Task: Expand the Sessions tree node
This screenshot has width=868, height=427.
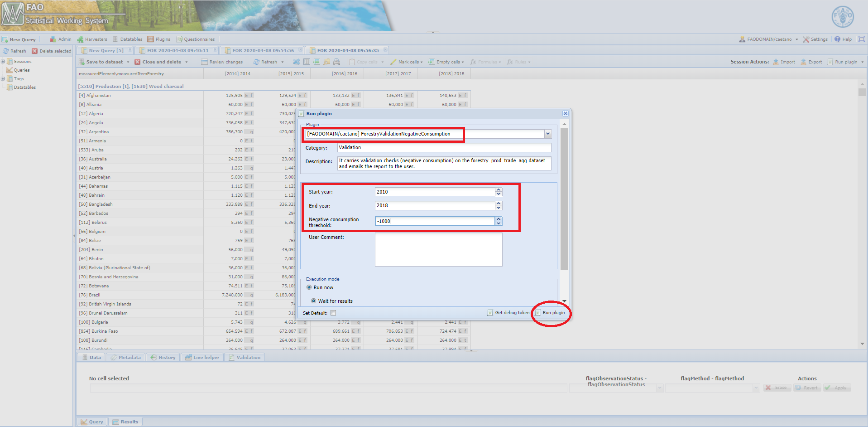Action: (x=3, y=61)
